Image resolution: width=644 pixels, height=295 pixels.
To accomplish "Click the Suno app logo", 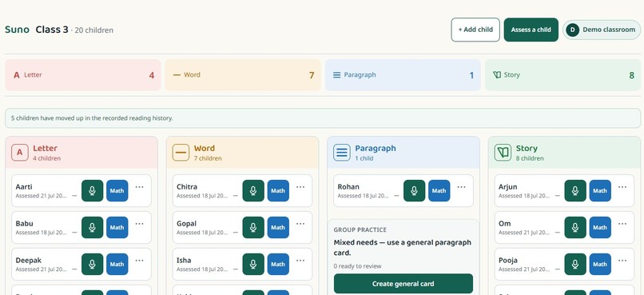I will pos(18,30).
